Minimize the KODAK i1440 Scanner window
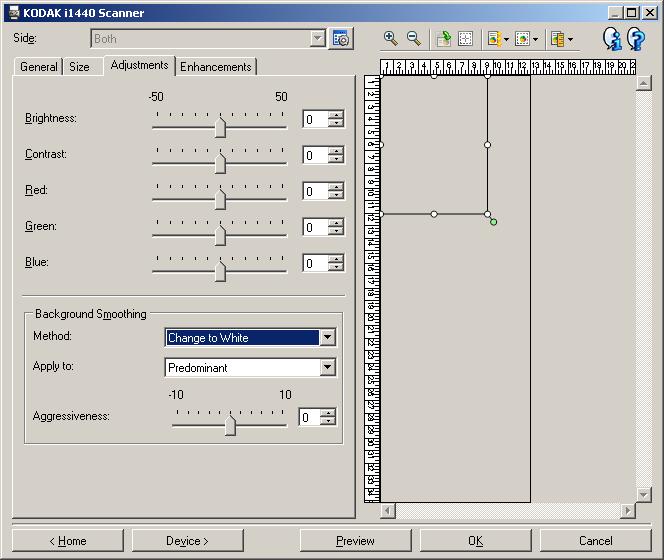The image size is (664, 560). [616, 13]
